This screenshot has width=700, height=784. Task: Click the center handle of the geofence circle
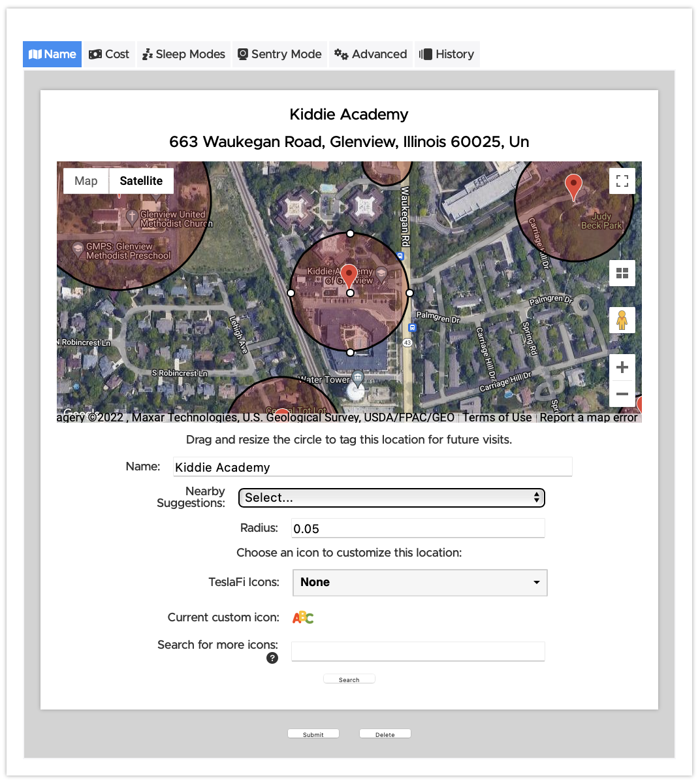(351, 293)
